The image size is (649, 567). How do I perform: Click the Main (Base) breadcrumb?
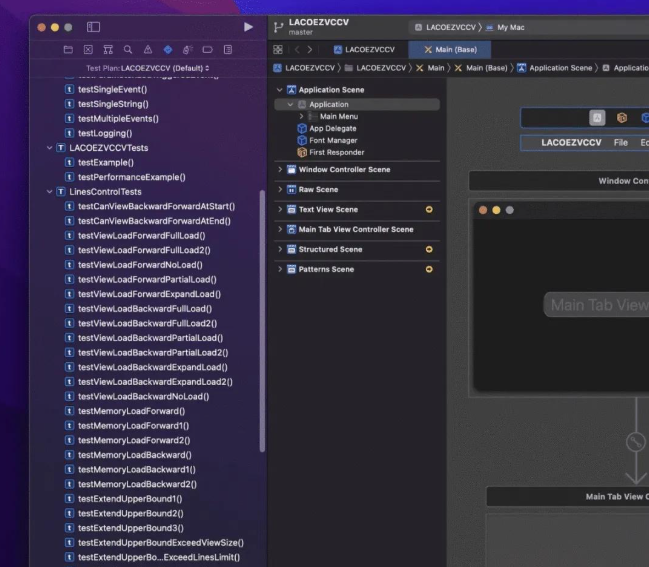tap(481, 68)
